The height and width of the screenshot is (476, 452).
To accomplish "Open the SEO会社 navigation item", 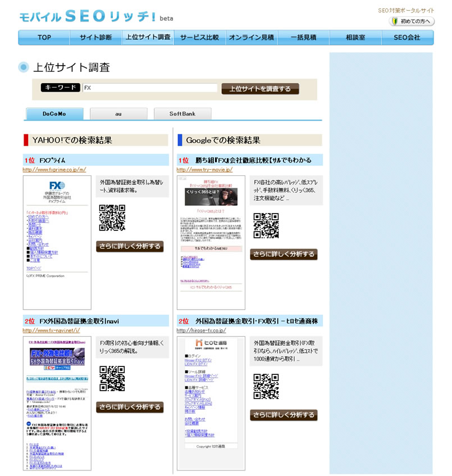I will tap(407, 38).
